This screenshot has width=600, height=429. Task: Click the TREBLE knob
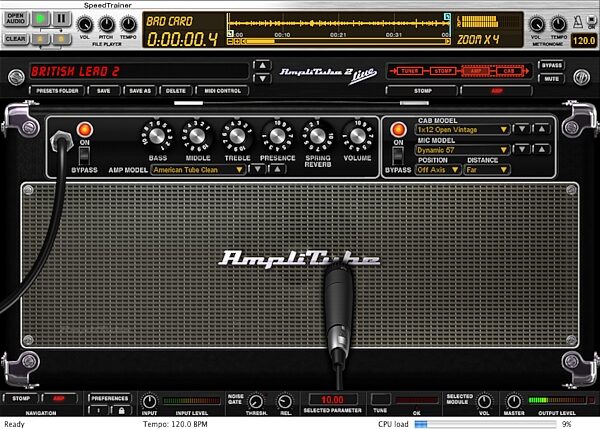click(x=237, y=136)
